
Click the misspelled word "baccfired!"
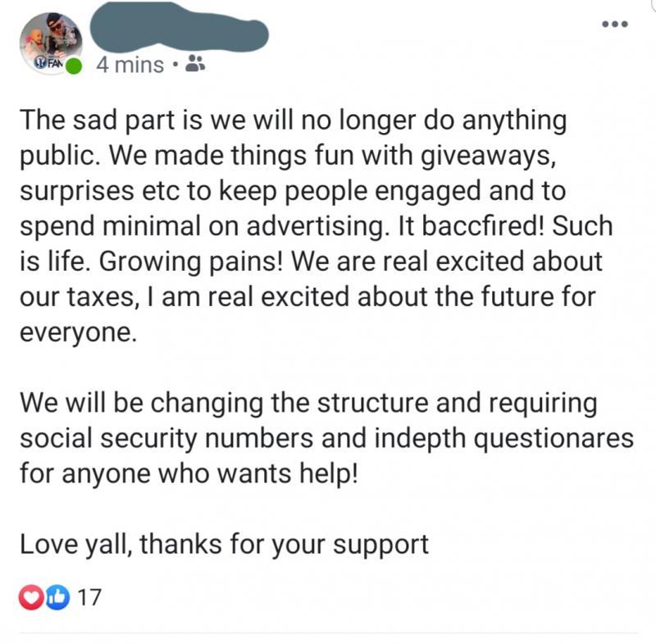click(483, 226)
